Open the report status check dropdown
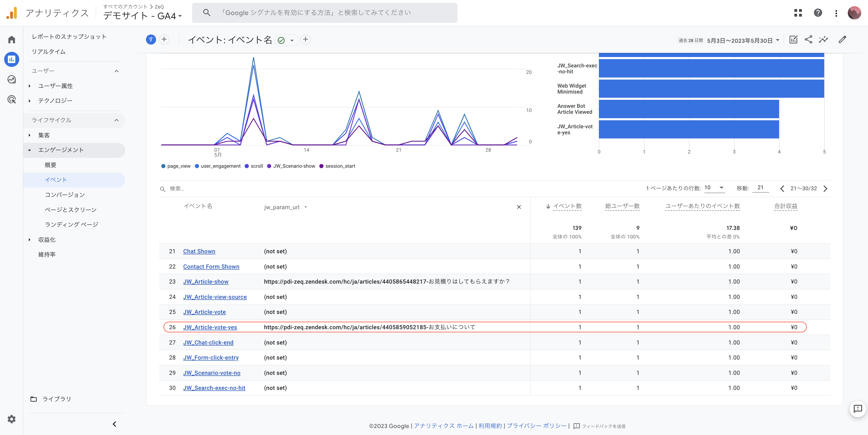The height and width of the screenshot is (435, 868). [x=286, y=40]
